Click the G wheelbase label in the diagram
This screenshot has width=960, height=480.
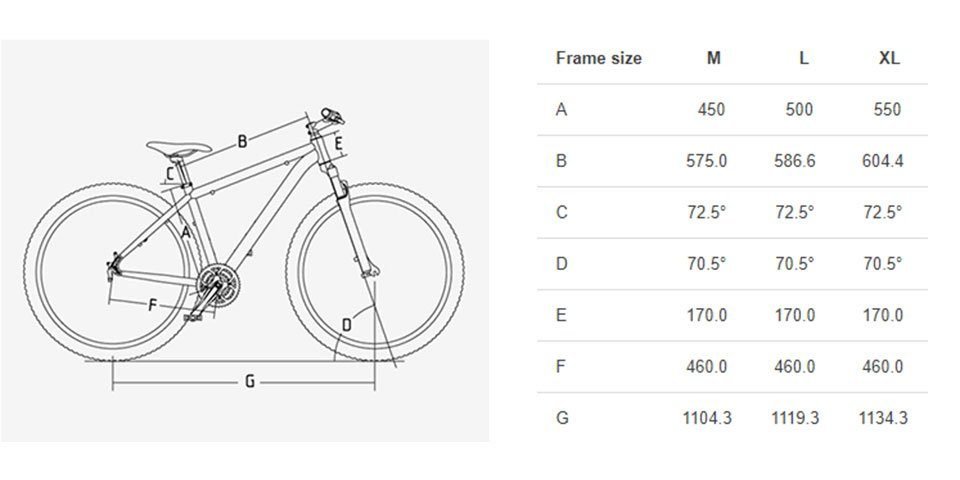pos(250,383)
